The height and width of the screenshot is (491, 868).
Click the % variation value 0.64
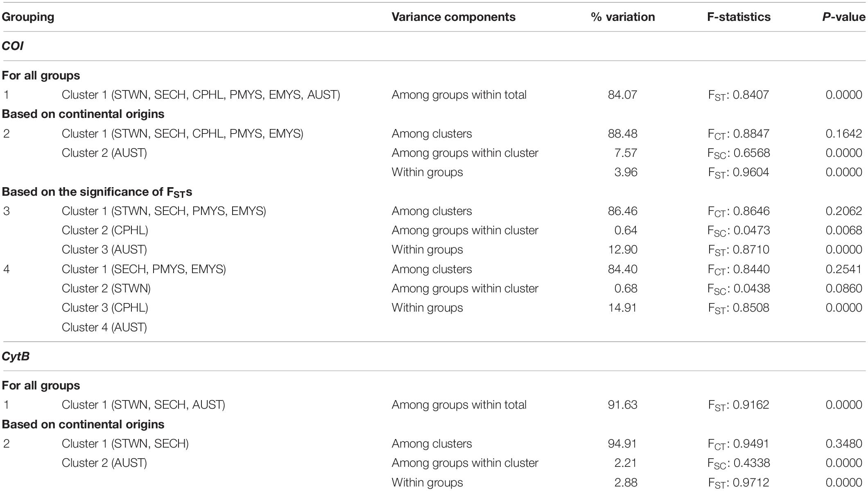(626, 231)
